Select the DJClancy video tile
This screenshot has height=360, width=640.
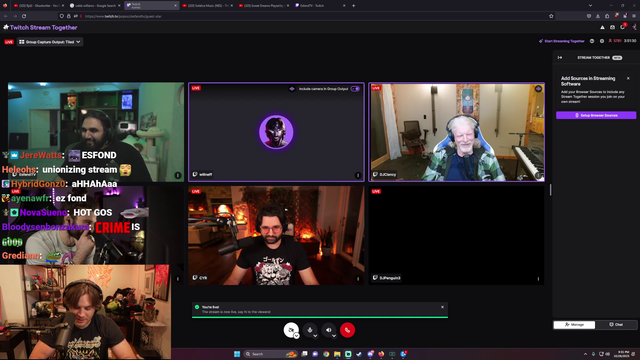457,132
